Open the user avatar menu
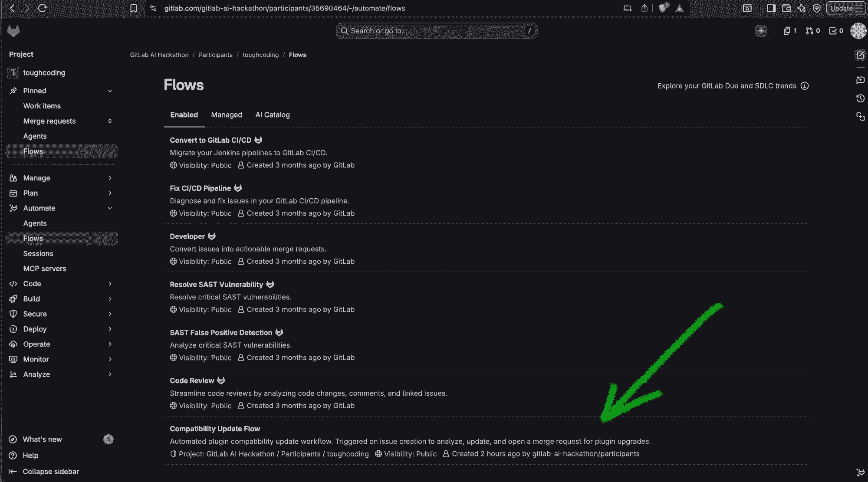Screen dimensions: 868x482 click(858, 31)
